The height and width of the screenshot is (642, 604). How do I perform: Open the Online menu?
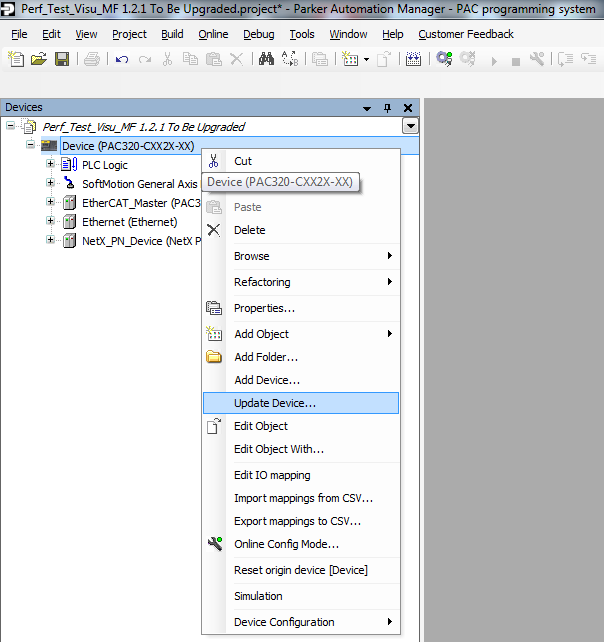tap(213, 34)
